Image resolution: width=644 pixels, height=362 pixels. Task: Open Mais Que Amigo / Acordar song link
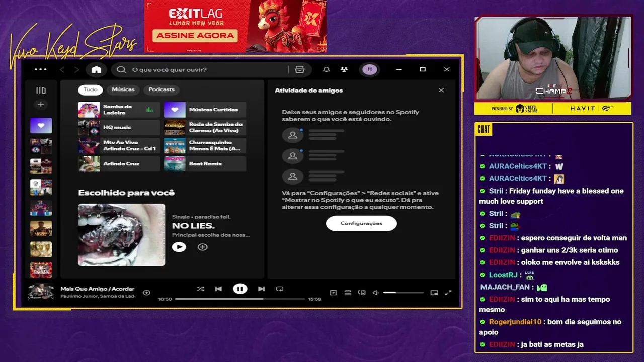point(97,289)
